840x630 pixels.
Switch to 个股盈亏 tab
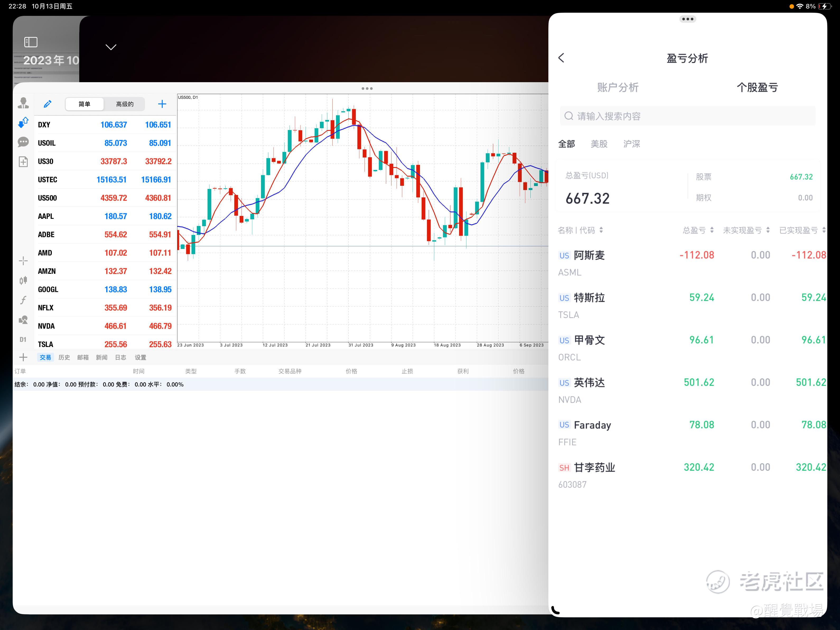pyautogui.click(x=757, y=87)
